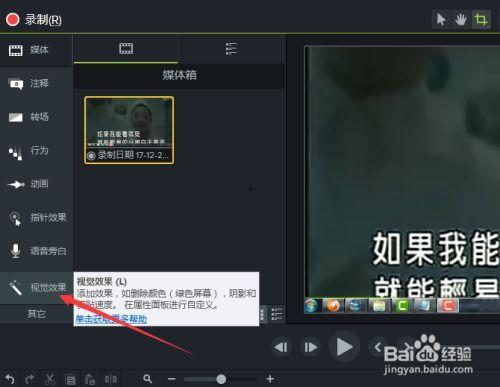Select the 录制日期 17-12-2 clip thumbnail
Image resolution: width=500 pixels, height=387 pixels.
pyautogui.click(x=129, y=130)
